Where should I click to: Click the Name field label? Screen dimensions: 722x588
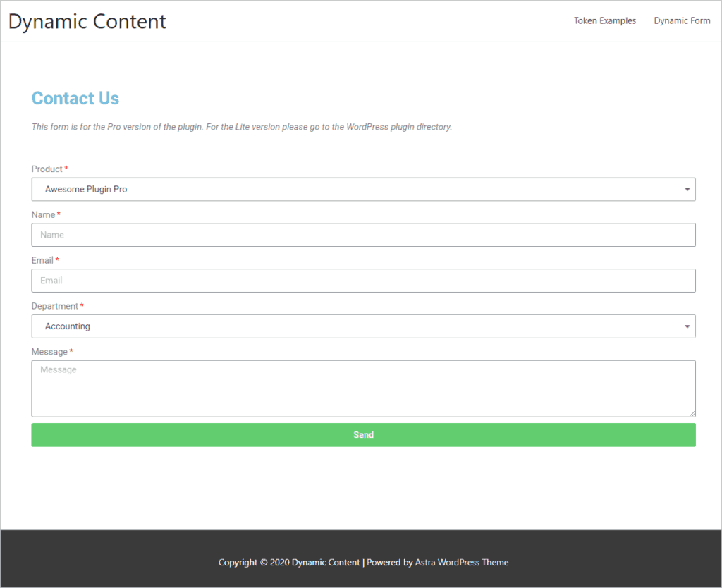(43, 215)
